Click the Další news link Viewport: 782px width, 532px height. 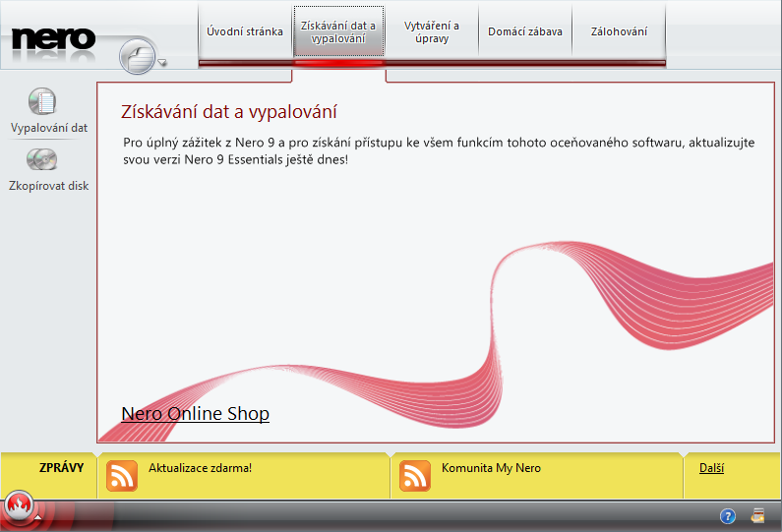(x=712, y=468)
